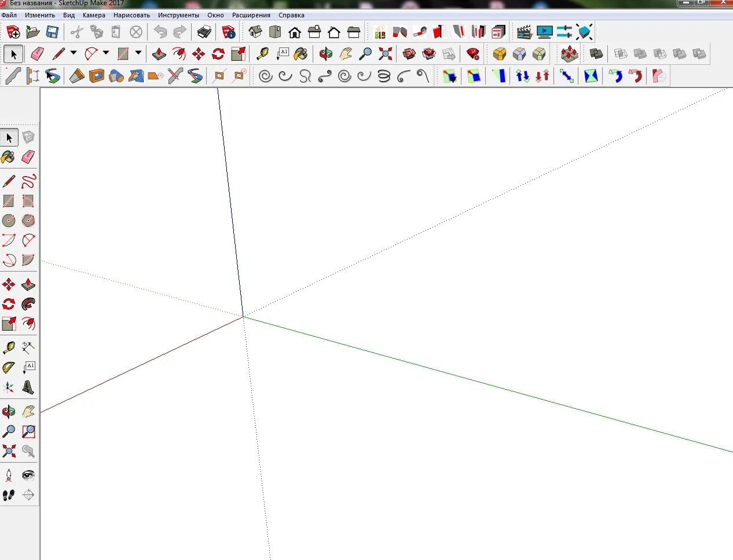Screen dimensions: 733x560
Task: Open the Файл menu
Action: click(x=9, y=15)
